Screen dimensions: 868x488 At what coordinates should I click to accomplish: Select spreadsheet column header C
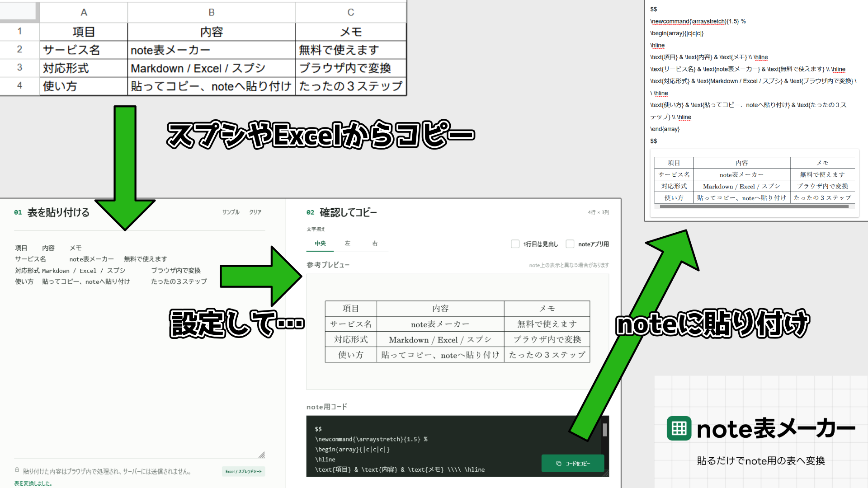[351, 12]
